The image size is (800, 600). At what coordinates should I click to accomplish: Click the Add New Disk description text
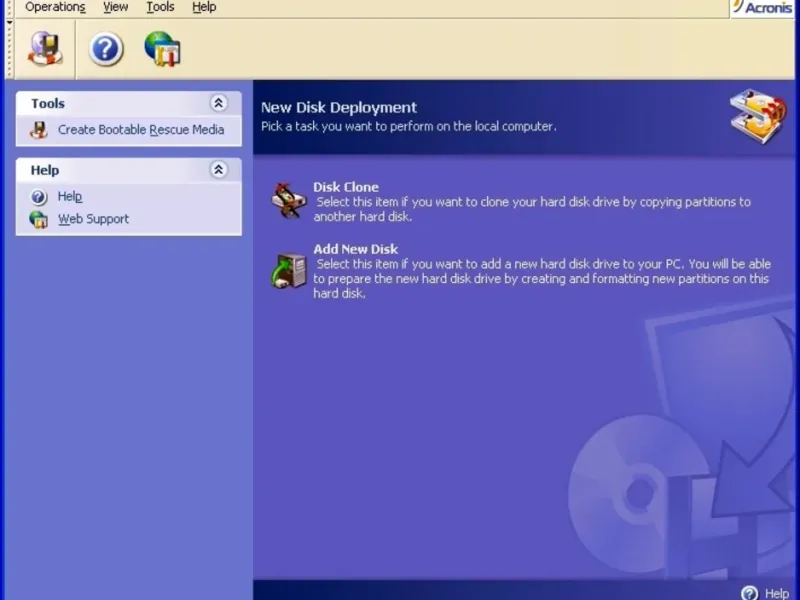[542, 279]
